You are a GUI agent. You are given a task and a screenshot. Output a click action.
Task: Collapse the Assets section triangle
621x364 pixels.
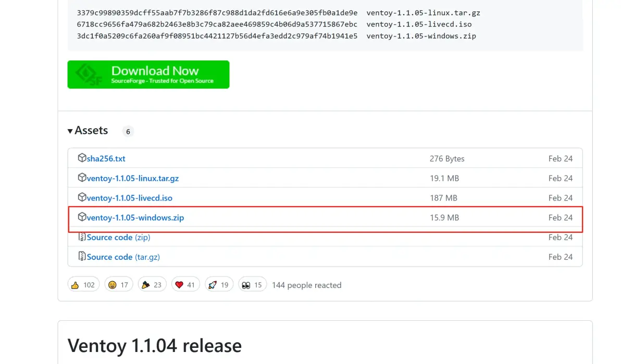[x=70, y=131]
